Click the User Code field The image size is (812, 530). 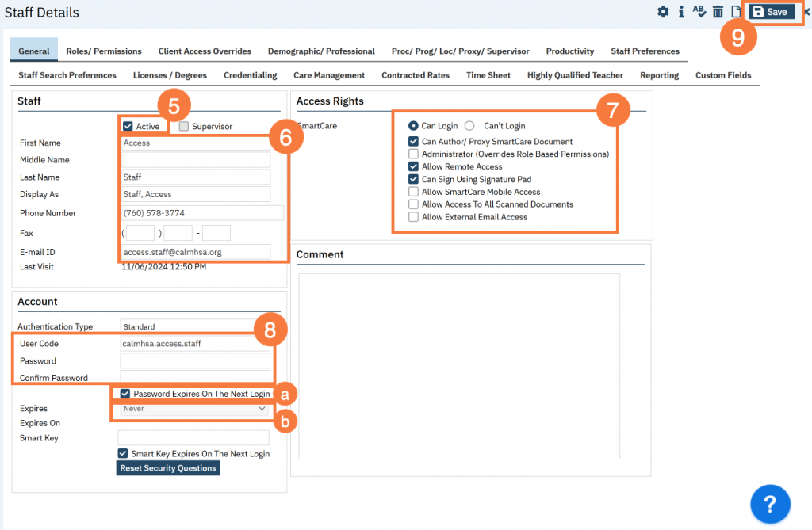click(195, 344)
